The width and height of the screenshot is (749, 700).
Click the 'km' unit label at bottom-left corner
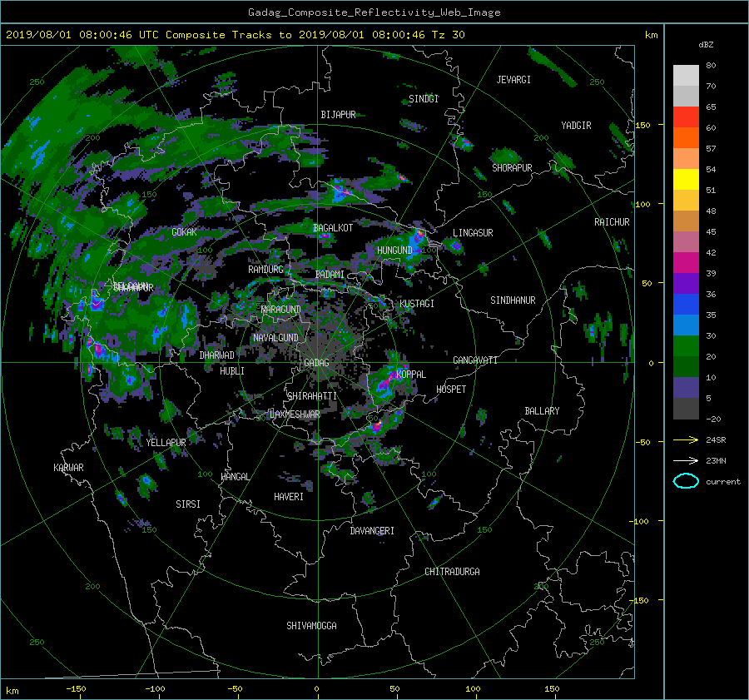pyautogui.click(x=12, y=691)
